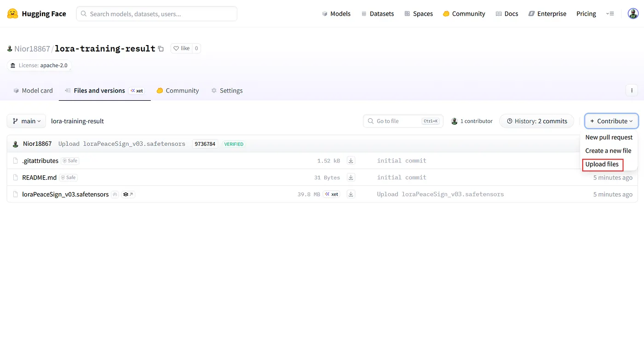Screen dimensions: 644x345
Task: Switch to the Model card tab
Action: click(33, 91)
